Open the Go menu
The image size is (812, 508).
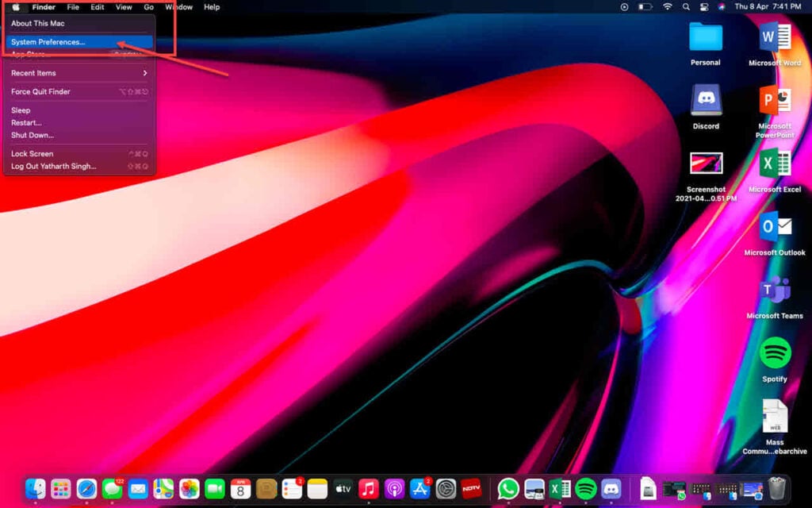point(148,7)
